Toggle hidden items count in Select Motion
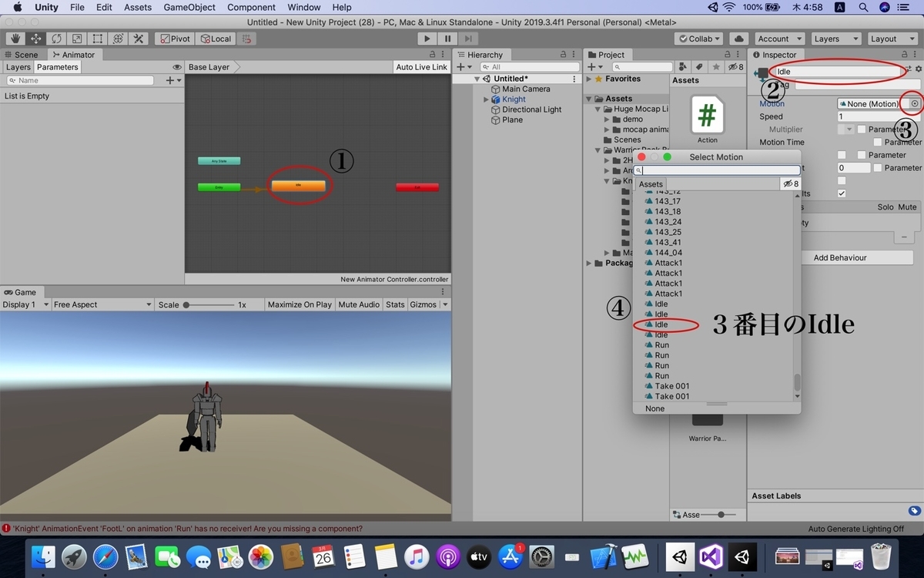Image resolution: width=924 pixels, height=578 pixels. point(791,184)
